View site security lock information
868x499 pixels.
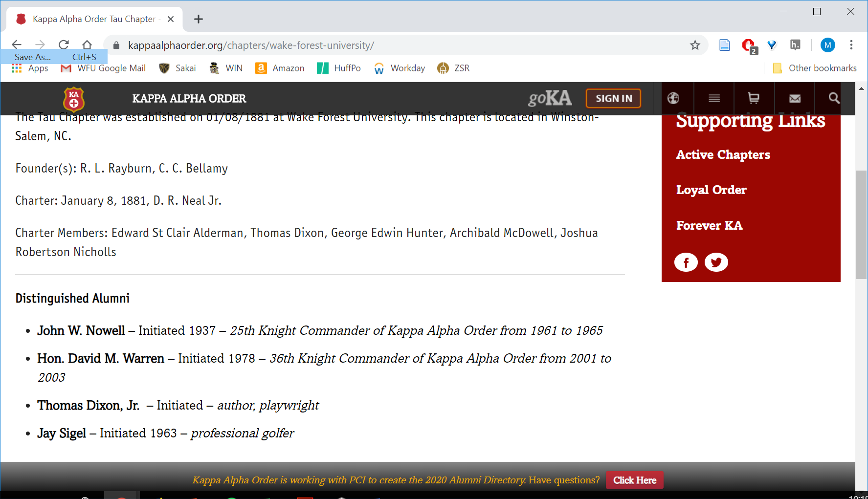pos(116,45)
